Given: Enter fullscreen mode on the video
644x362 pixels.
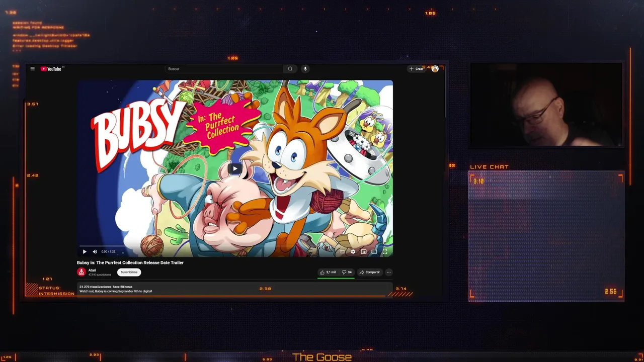Looking at the screenshot, I should pos(385,252).
